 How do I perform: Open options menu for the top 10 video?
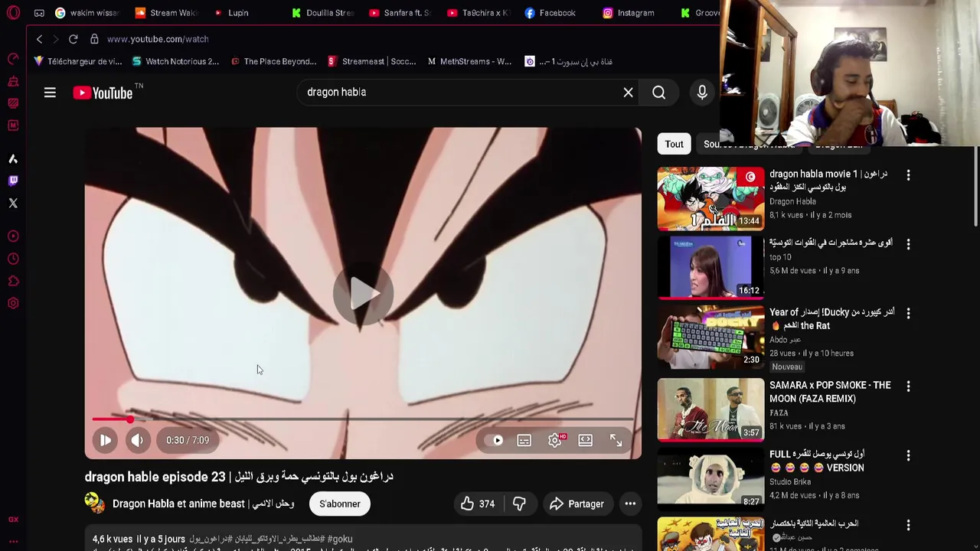coord(908,244)
